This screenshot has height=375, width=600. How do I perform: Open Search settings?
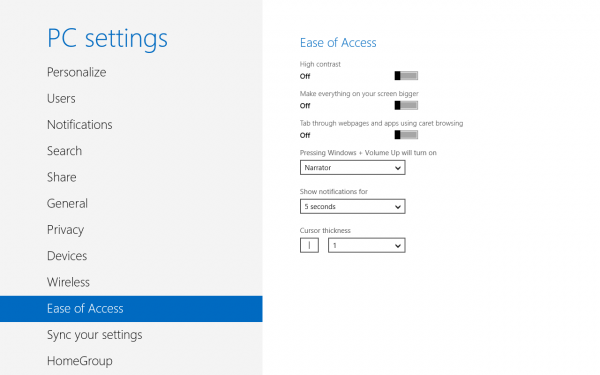pos(64,151)
